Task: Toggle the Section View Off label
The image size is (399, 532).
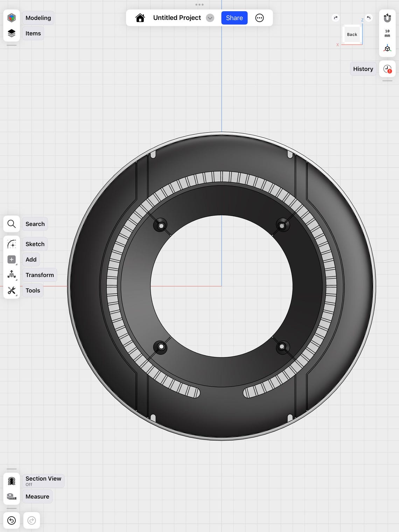Action: pyautogui.click(x=43, y=481)
